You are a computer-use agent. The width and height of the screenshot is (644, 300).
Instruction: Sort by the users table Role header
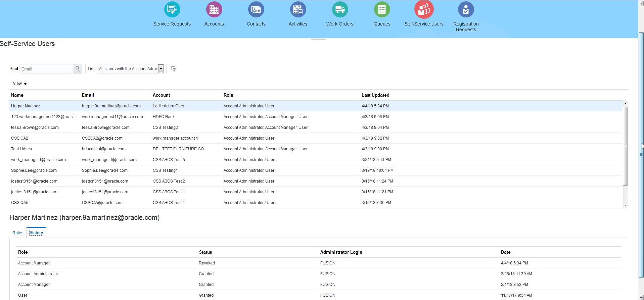(x=228, y=95)
